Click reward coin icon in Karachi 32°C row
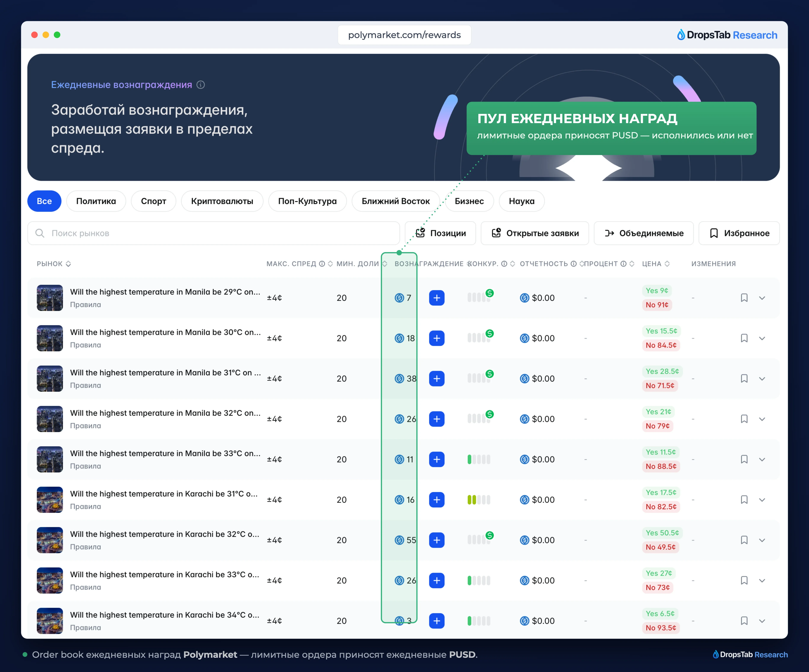The image size is (809, 672). pos(399,540)
